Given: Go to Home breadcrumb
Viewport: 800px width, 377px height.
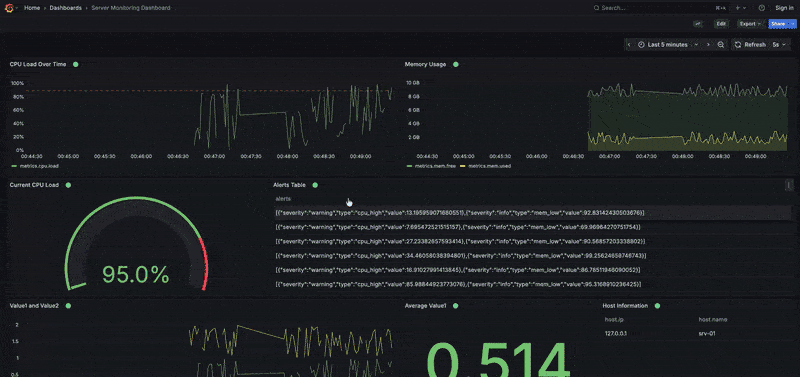Looking at the screenshot, I should coord(32,8).
